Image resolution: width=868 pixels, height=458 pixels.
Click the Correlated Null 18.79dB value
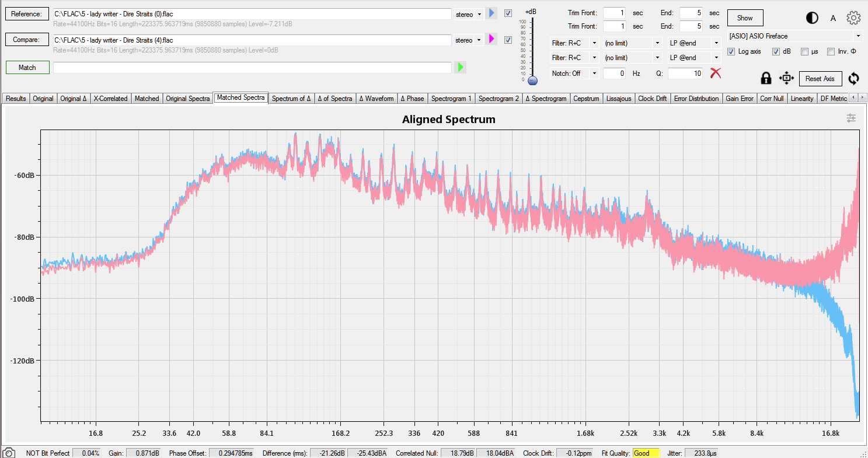pyautogui.click(x=458, y=453)
